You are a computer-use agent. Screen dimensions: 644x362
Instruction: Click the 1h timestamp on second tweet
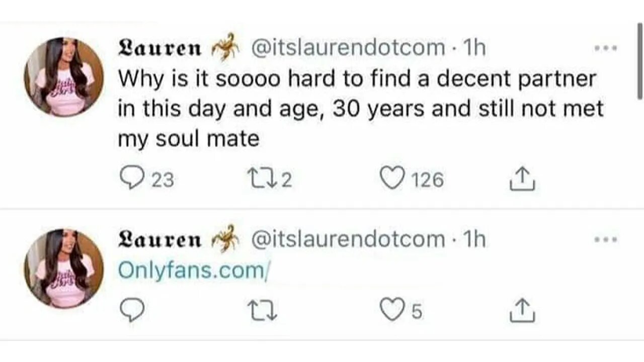click(x=473, y=239)
